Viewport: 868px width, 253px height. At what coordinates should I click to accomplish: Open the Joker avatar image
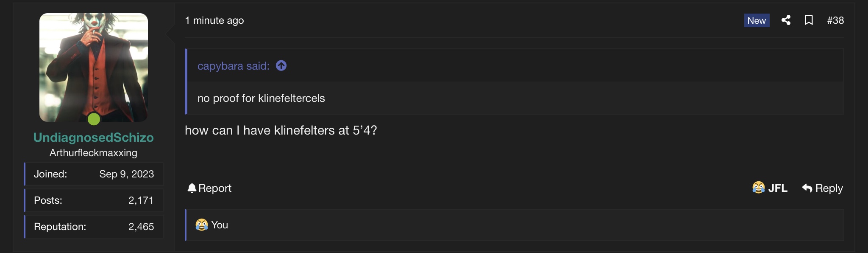(x=94, y=67)
